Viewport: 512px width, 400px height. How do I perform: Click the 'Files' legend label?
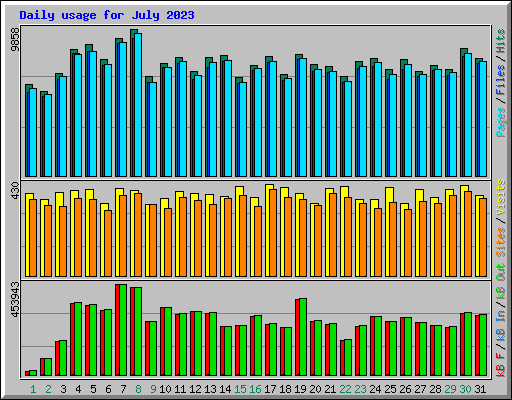coord(501,80)
